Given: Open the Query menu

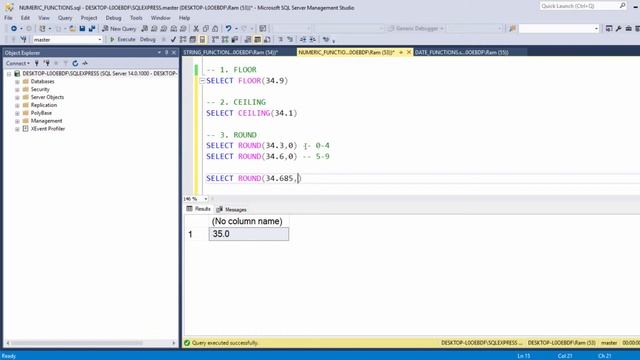Looking at the screenshot, I should pyautogui.click(x=65, y=18).
